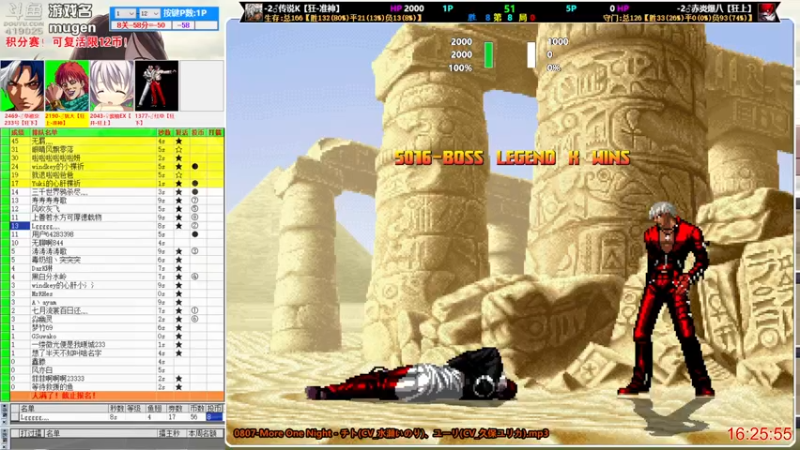The height and width of the screenshot is (450, 800).
Task: Click the star in MrXHez row
Action: 179,293
